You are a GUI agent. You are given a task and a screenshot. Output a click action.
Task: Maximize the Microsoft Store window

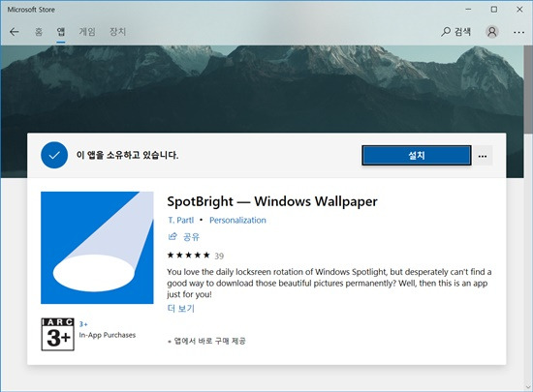pos(494,10)
